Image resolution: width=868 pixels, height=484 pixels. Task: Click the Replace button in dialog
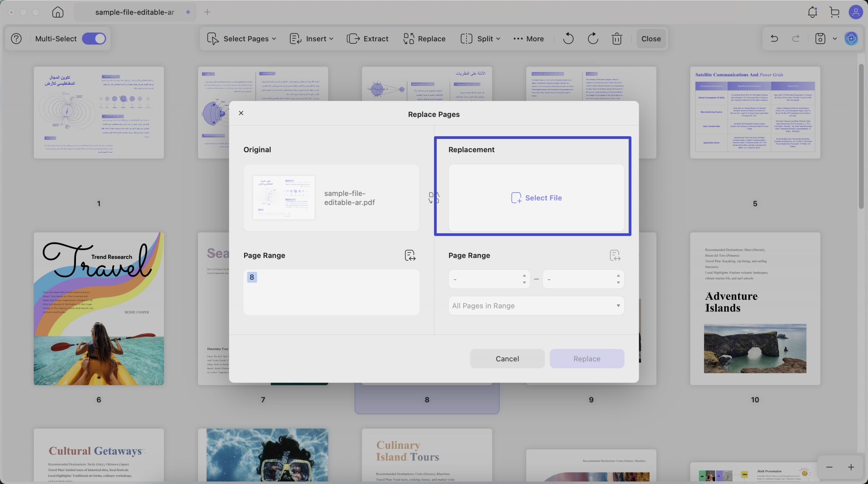pyautogui.click(x=587, y=359)
